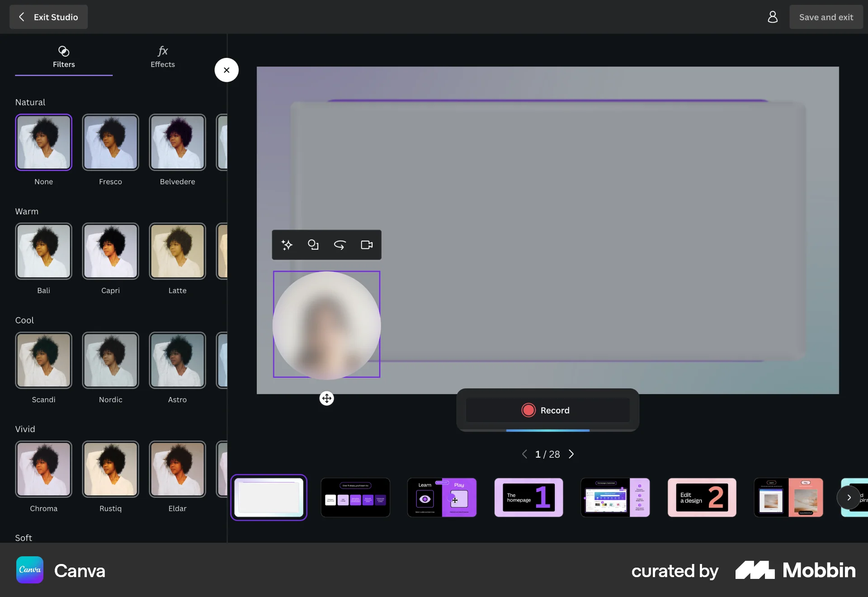Click Save and exit
Viewport: 868px width, 597px height.
826,17
